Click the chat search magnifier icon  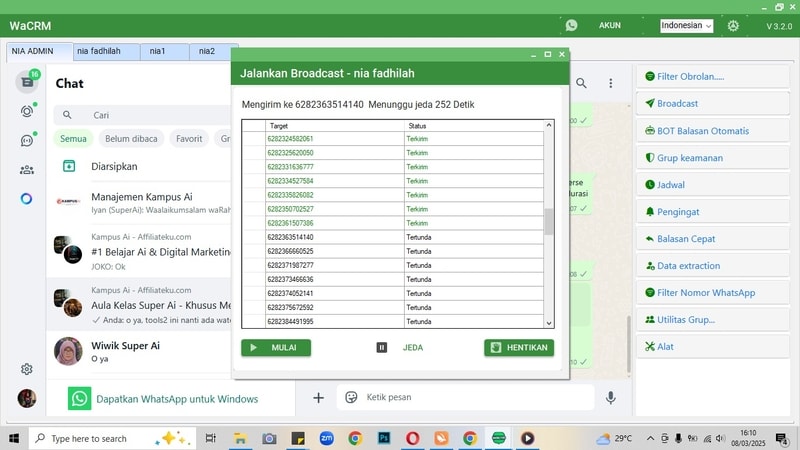coord(581,83)
